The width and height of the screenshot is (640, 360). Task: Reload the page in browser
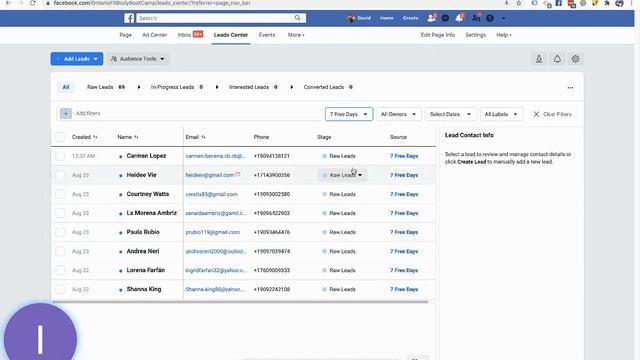point(33,3)
